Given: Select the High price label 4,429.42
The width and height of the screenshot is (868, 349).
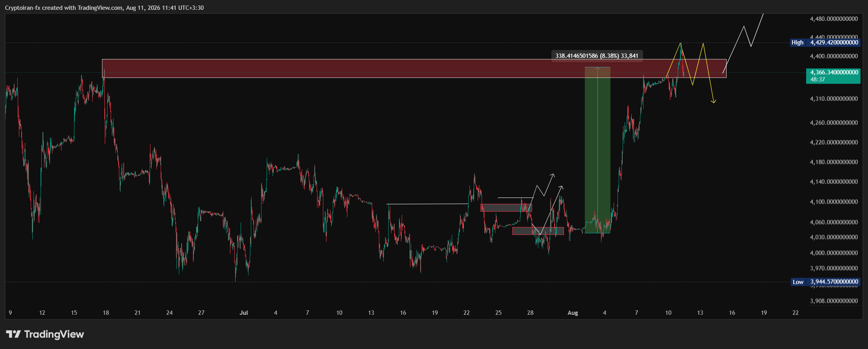Looking at the screenshot, I should (825, 42).
